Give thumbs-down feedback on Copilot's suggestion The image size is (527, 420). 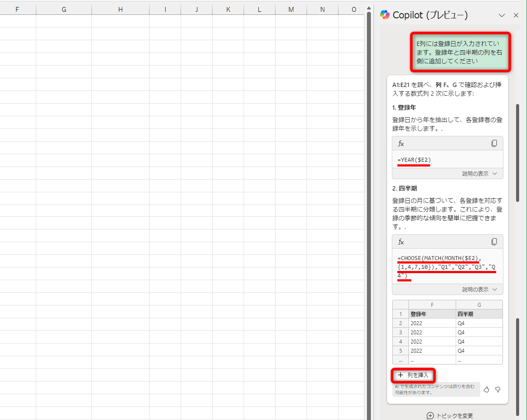498,389
